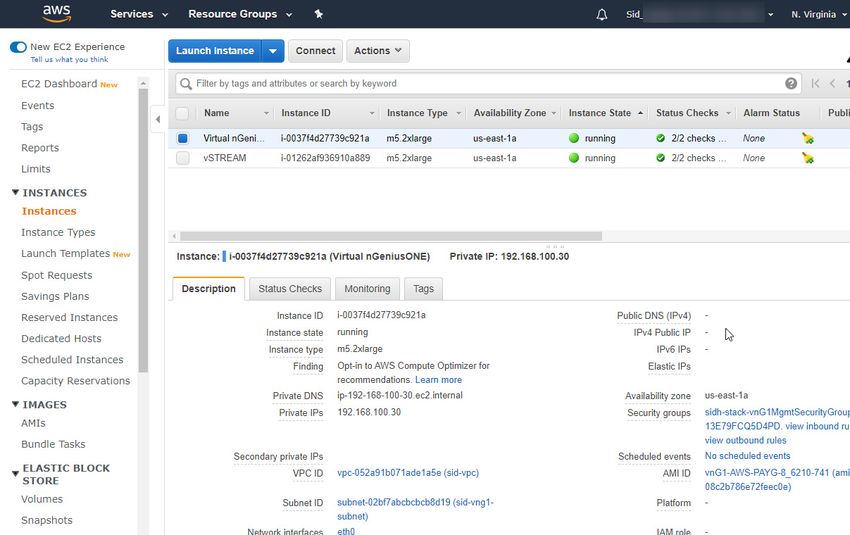The image size is (850, 535).
Task: Open eth0 network interface link
Action: tap(346, 531)
